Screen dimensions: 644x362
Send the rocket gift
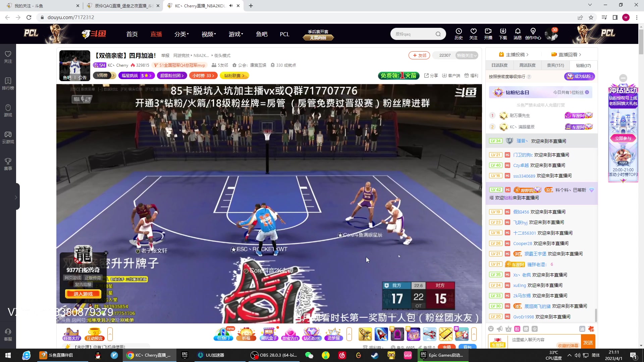point(381,334)
